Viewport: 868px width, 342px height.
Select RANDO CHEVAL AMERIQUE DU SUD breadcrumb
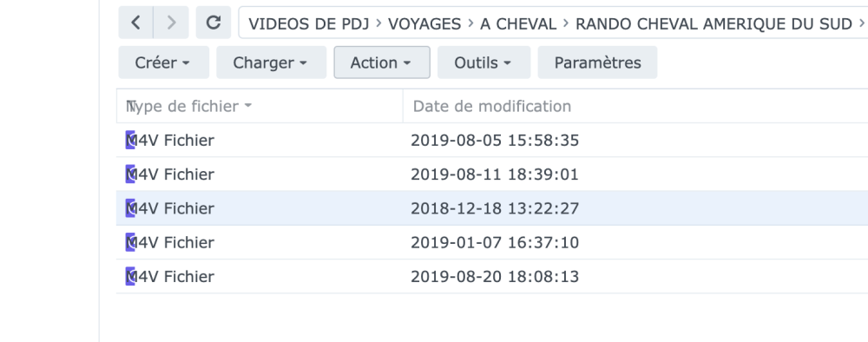click(713, 23)
